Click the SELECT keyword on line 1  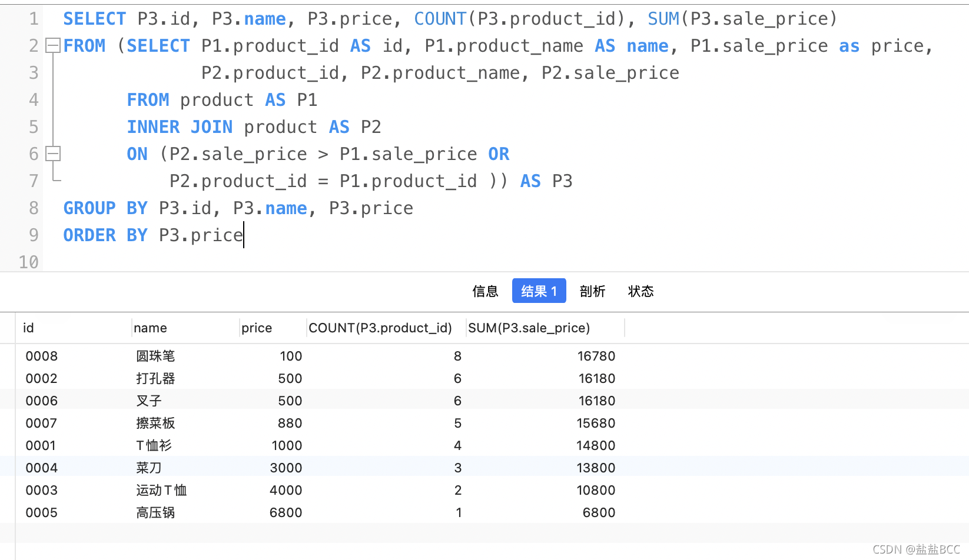click(94, 18)
